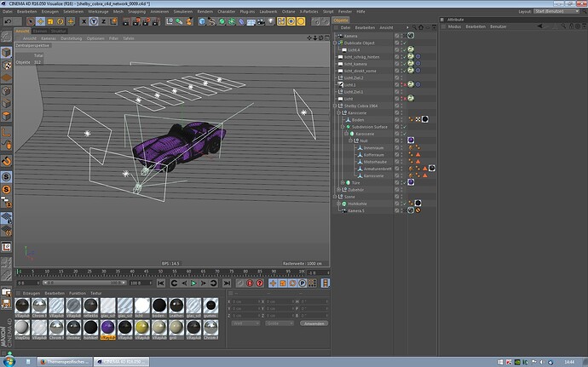
Task: Select the Scale tool
Action: tap(50, 21)
